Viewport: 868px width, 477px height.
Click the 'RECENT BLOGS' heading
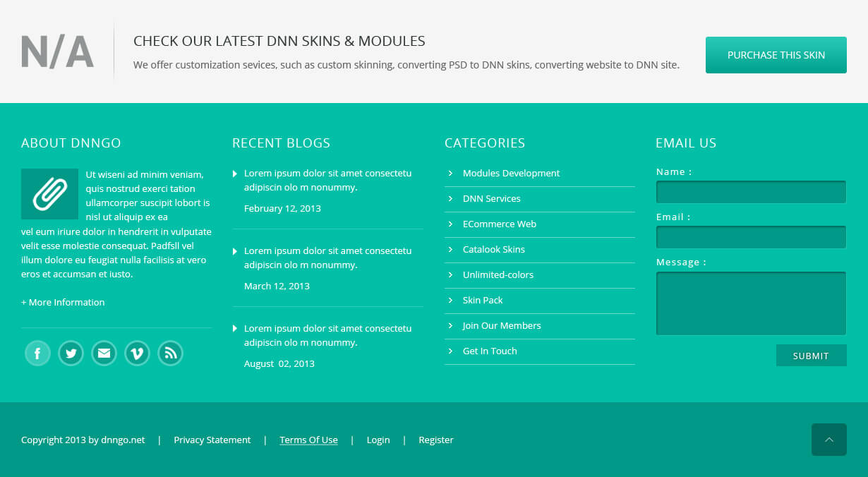click(281, 143)
